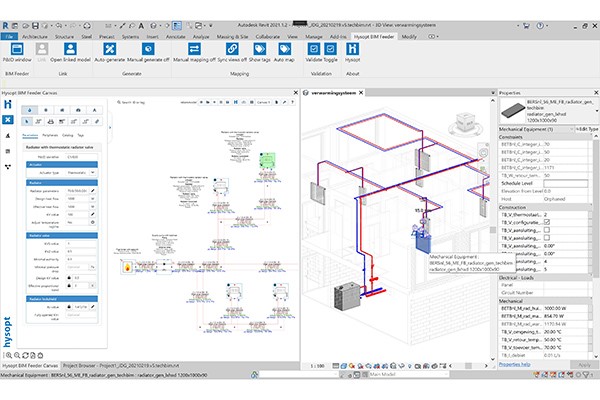Zoom in on the Hysopt canvas
The height and width of the screenshot is (400, 600).
point(8,355)
